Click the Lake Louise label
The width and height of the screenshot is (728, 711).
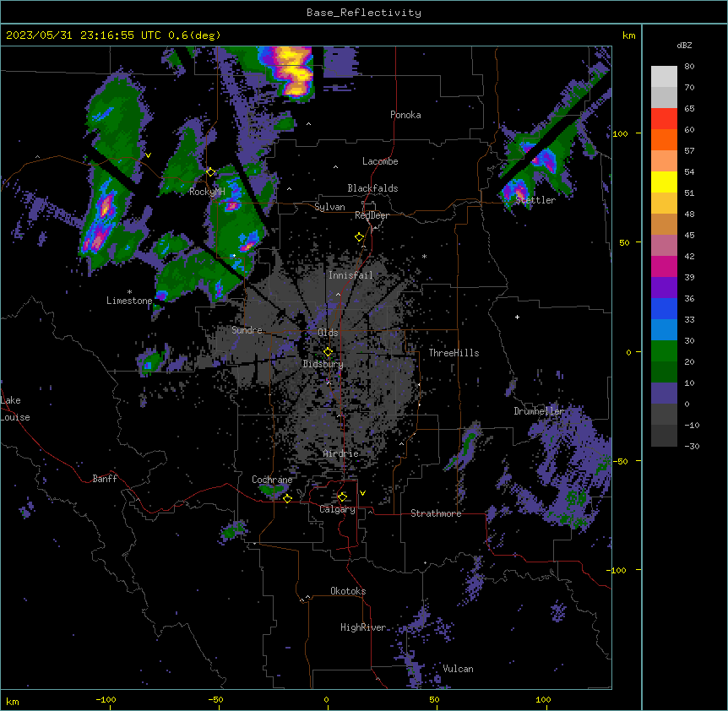pyautogui.click(x=15, y=409)
